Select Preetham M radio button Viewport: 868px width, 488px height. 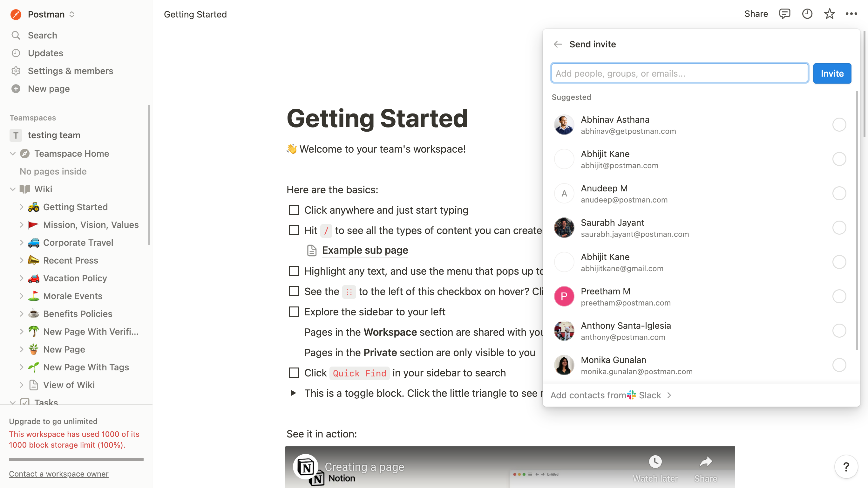(x=839, y=296)
